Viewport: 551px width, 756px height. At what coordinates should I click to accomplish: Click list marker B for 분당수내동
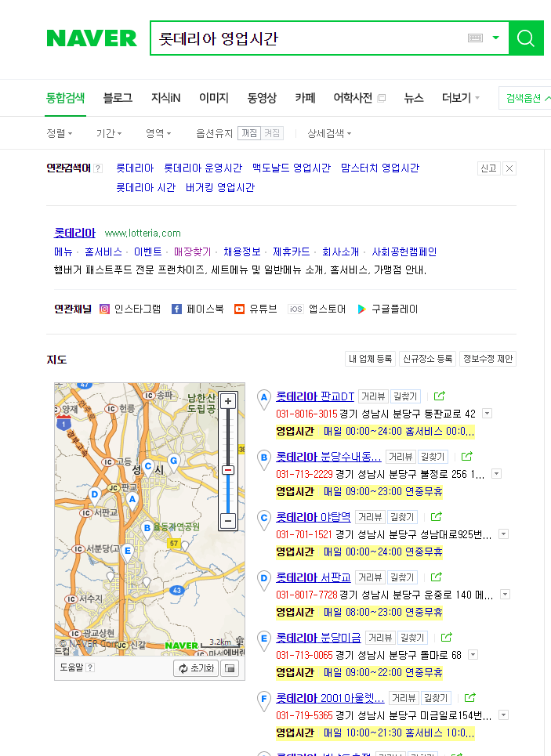coord(264,460)
